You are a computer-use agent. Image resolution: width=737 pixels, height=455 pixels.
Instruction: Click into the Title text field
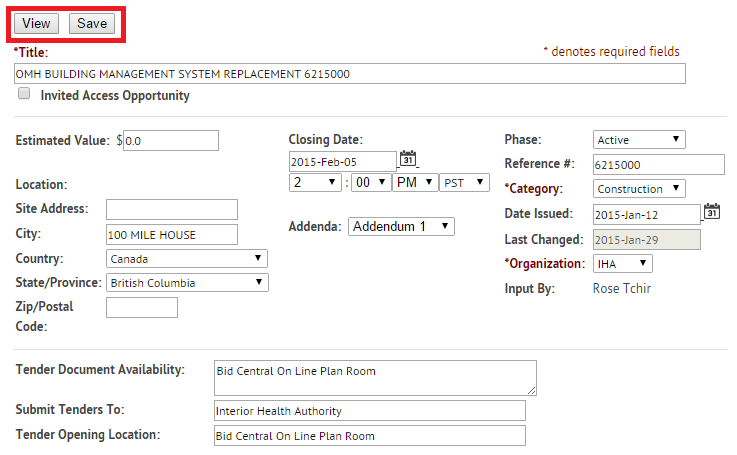coord(349,74)
